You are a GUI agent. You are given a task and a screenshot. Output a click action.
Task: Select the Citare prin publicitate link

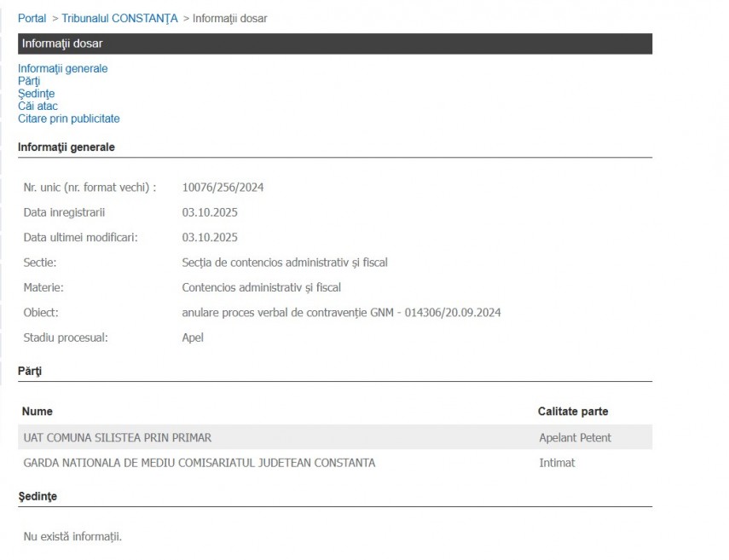(x=68, y=119)
